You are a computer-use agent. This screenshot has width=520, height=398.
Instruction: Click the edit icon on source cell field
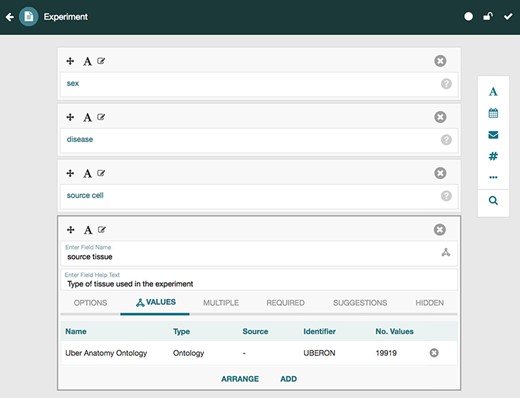101,173
